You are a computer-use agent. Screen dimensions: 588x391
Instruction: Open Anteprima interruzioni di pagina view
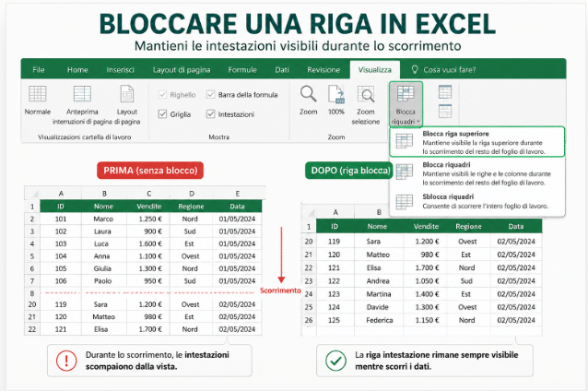point(82,94)
